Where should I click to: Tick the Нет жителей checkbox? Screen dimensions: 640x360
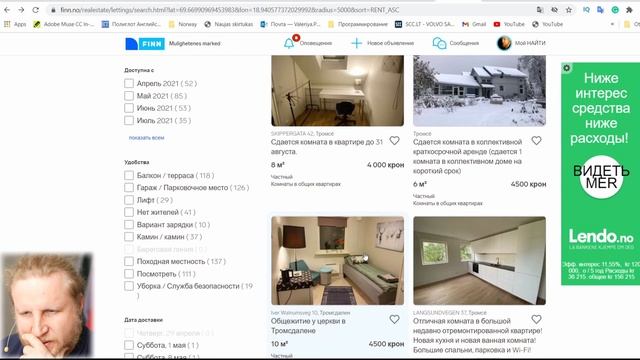pos(129,212)
